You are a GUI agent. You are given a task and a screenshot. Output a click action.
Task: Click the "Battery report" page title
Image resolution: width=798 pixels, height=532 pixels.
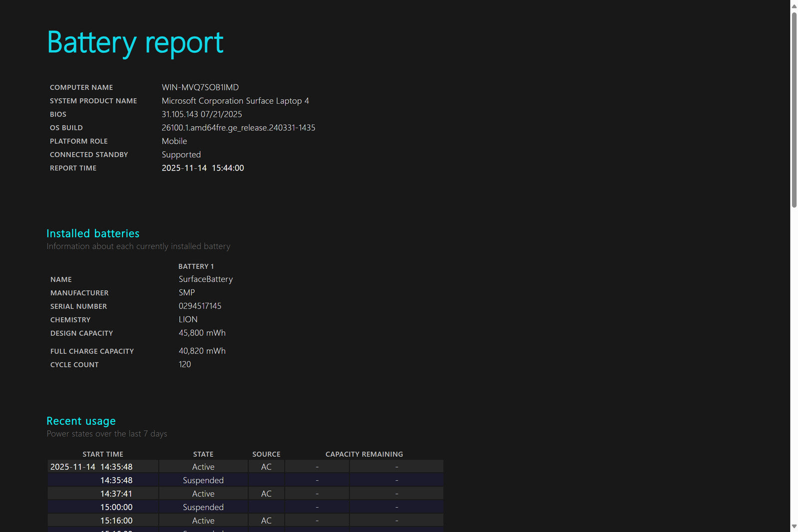click(x=135, y=43)
